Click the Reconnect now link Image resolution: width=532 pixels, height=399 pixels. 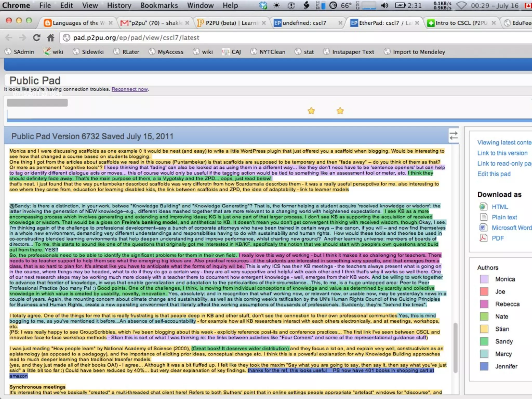[x=130, y=89]
